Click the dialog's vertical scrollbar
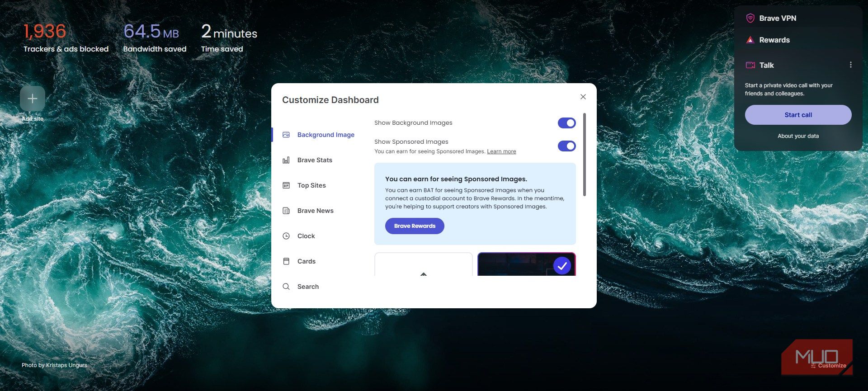Viewport: 868px width, 391px height. point(585,155)
